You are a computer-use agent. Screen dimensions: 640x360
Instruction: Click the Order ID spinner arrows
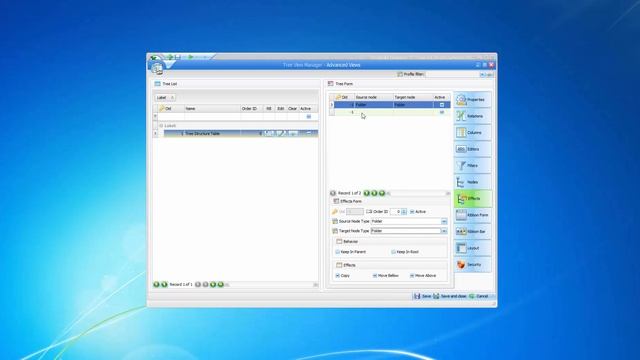click(x=404, y=211)
